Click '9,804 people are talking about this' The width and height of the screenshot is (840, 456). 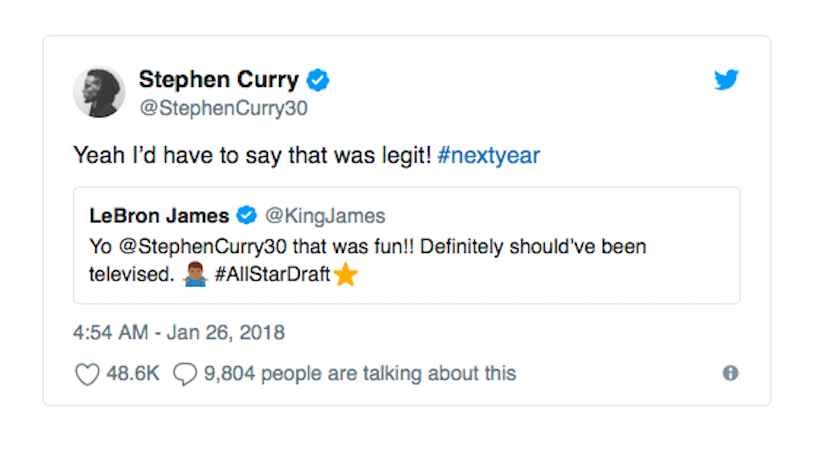pos(360,374)
